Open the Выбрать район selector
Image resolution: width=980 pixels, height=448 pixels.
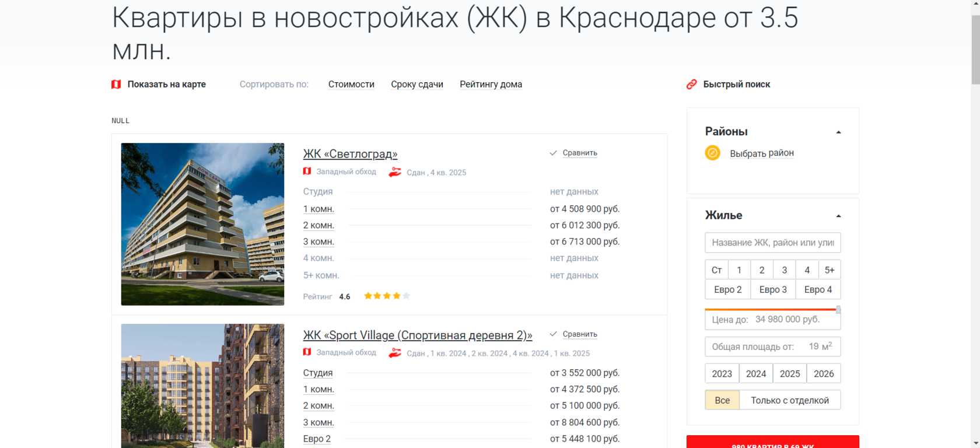tap(762, 153)
